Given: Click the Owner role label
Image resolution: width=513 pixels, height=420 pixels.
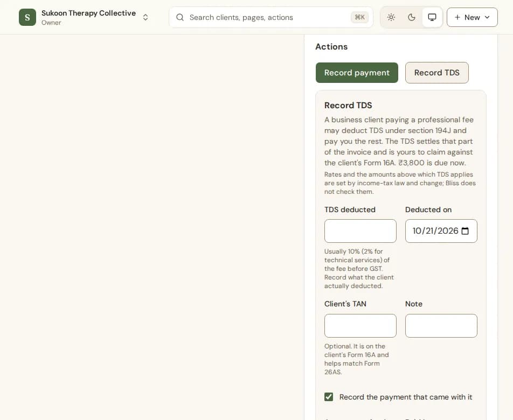Looking at the screenshot, I should coord(51,23).
